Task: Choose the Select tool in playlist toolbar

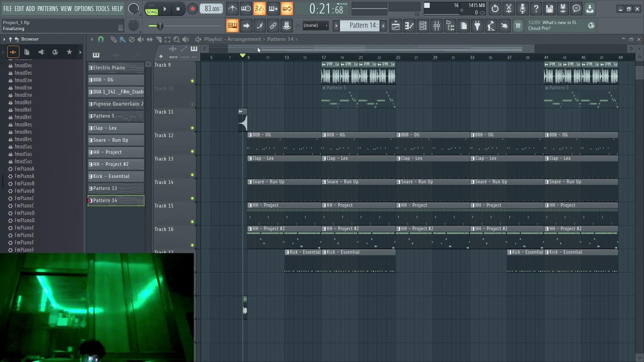Action: tap(168, 39)
